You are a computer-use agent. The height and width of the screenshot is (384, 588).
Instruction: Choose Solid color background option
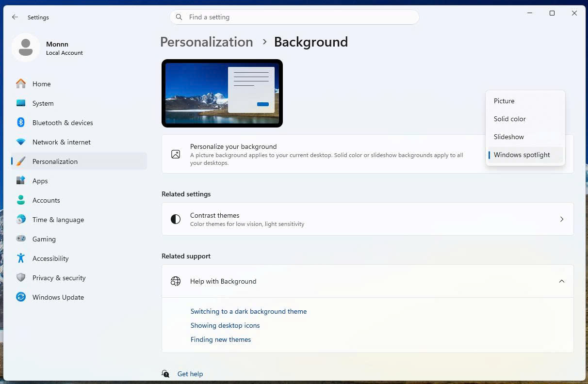[525, 119]
